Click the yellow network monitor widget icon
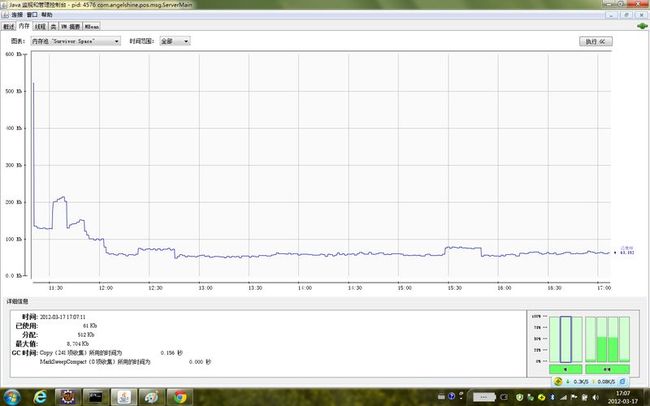 pyautogui.click(x=558, y=382)
